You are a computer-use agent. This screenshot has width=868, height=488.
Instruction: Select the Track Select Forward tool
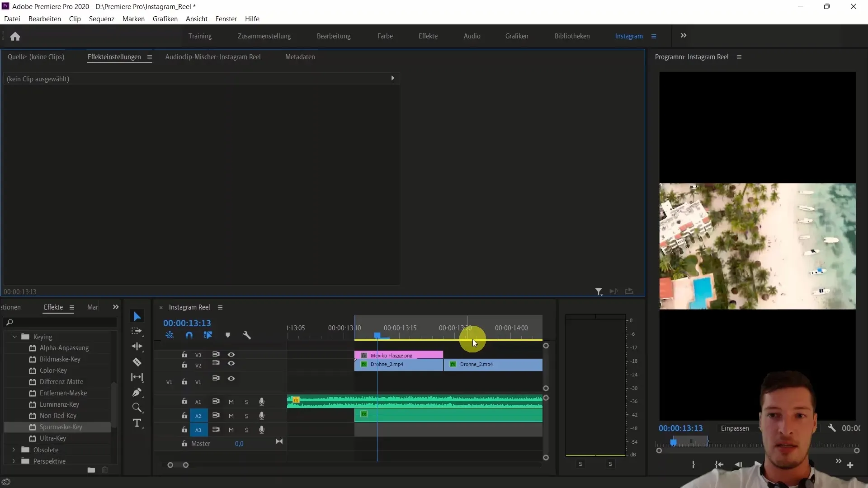[137, 331]
